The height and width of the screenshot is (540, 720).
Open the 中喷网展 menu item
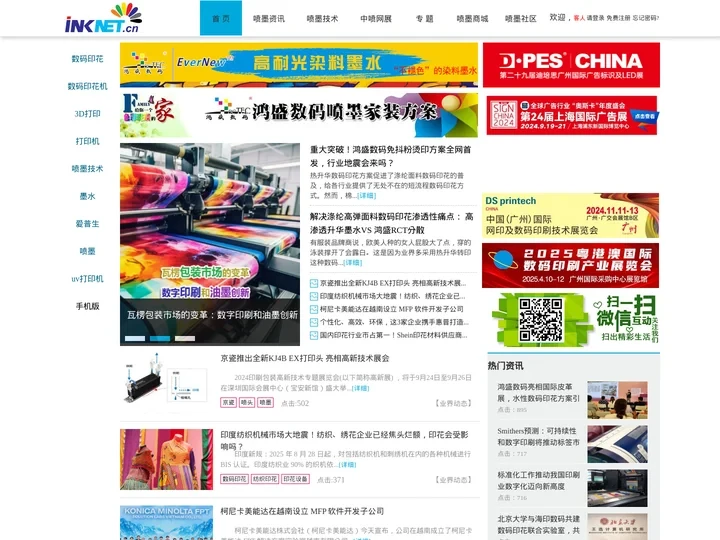(x=376, y=19)
